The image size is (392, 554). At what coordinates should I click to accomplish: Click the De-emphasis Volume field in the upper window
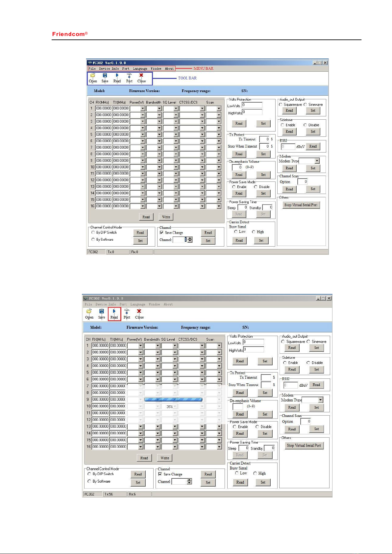tap(237, 167)
